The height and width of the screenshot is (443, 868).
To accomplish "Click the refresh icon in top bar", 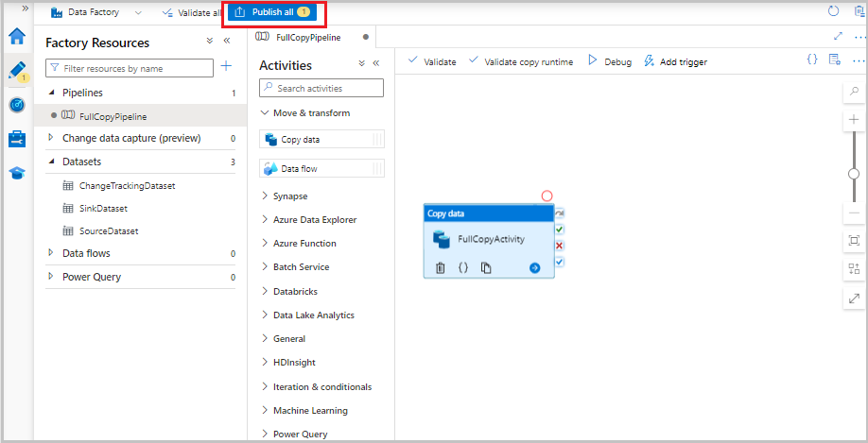I will point(833,11).
